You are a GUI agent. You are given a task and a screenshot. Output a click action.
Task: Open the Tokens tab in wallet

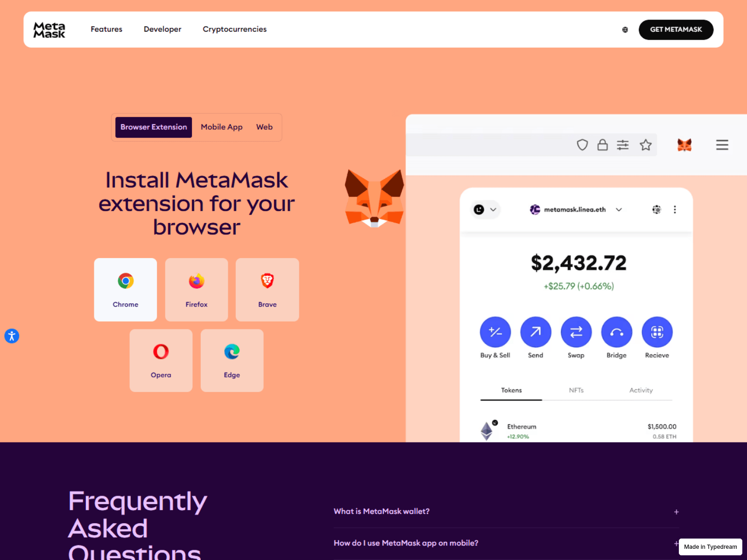coord(511,391)
